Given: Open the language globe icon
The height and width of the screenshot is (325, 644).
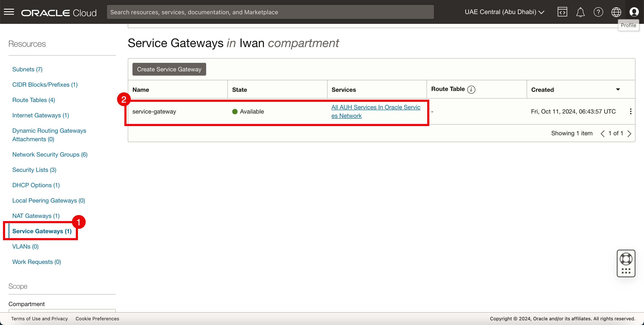Looking at the screenshot, I should point(616,12).
